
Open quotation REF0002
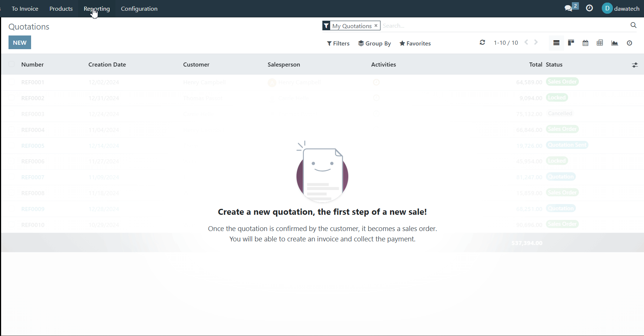(x=33, y=98)
